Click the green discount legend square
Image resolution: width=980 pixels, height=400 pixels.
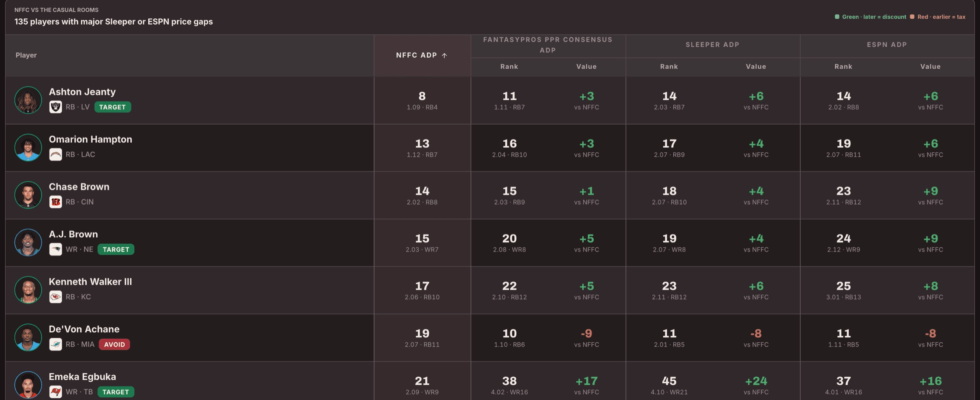[837, 17]
